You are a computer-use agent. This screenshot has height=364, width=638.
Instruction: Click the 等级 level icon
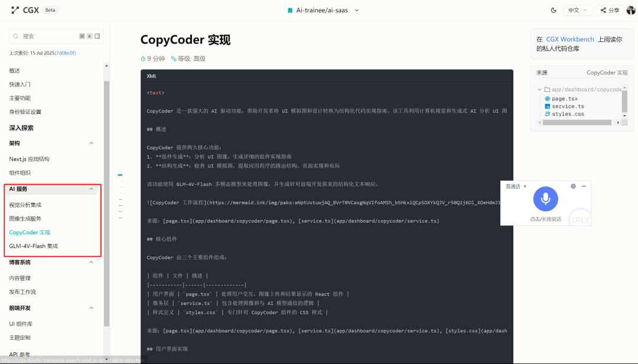tap(174, 59)
